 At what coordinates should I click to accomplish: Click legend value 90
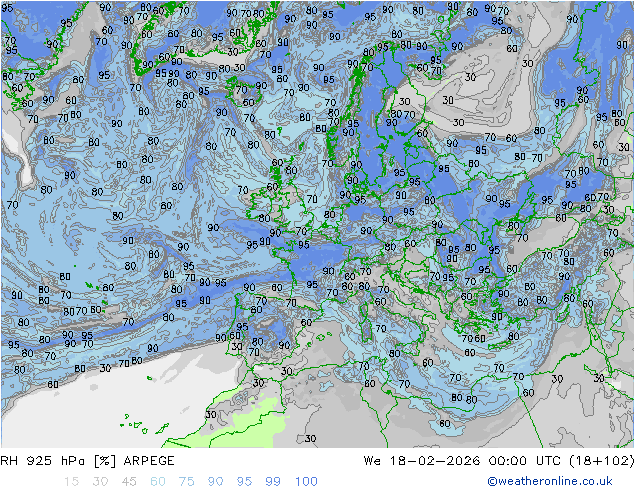coord(215,482)
